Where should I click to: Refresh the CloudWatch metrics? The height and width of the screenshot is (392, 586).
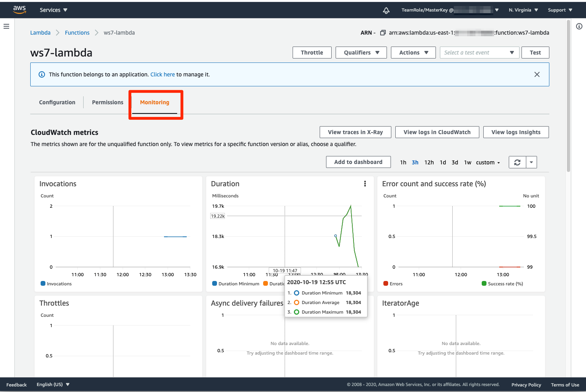pyautogui.click(x=518, y=162)
